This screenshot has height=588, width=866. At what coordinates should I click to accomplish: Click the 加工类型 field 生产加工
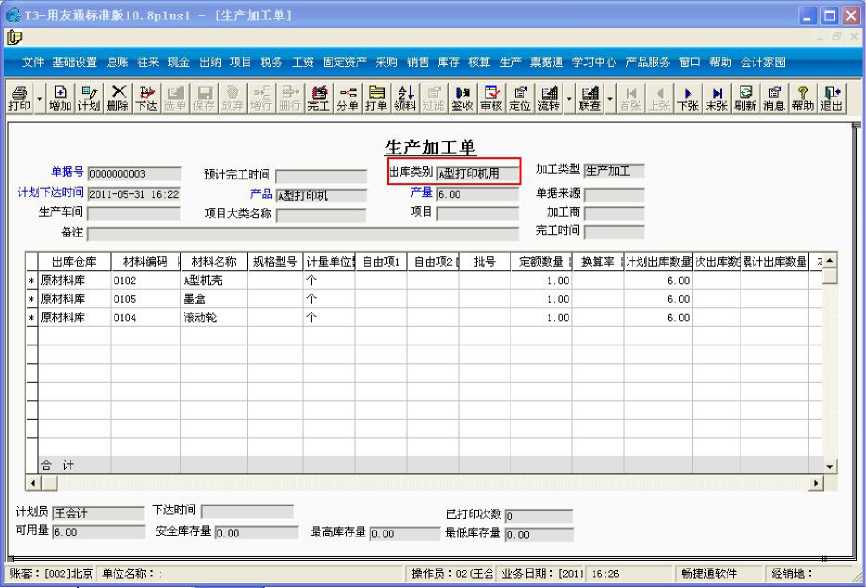click(614, 171)
